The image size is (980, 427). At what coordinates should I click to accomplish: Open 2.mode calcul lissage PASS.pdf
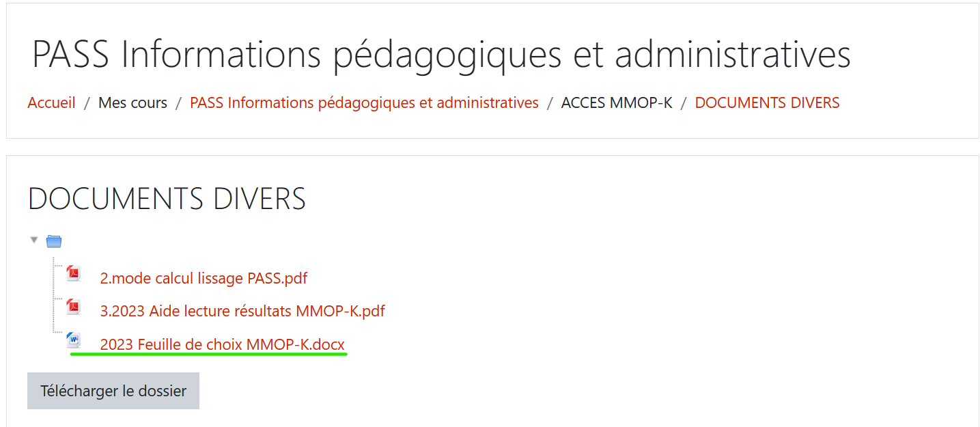pos(204,278)
